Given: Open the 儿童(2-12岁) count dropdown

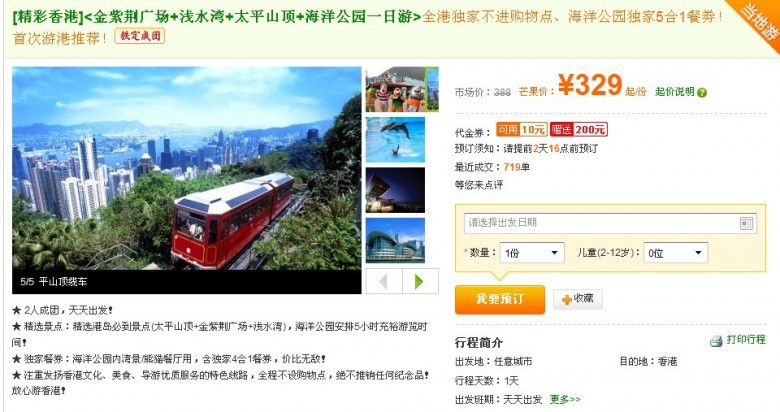Looking at the screenshot, I should click(676, 253).
